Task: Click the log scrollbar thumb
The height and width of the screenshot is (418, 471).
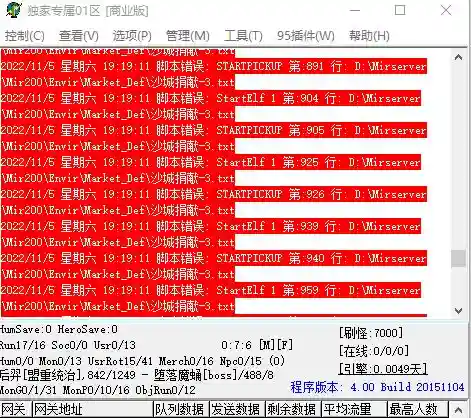Action: tap(458, 258)
